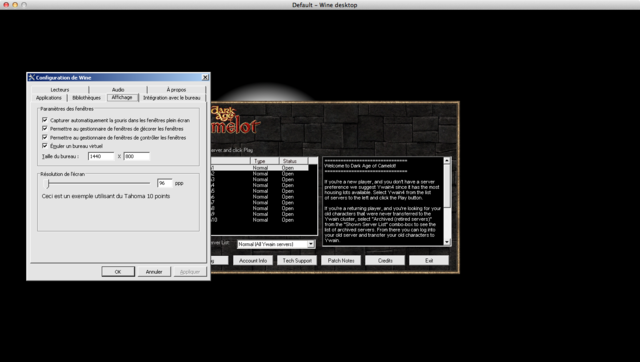This screenshot has height=362, width=640.
Task: Click the yellow macOS minimize button
Action: pyautogui.click(x=15, y=4)
